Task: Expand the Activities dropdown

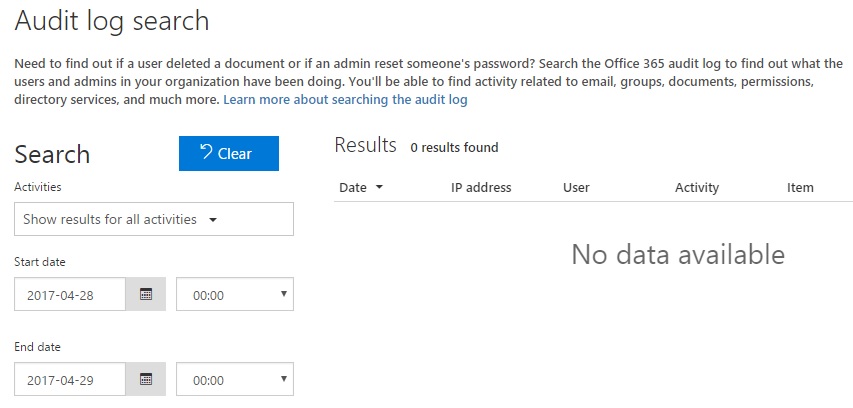Action: pos(154,219)
